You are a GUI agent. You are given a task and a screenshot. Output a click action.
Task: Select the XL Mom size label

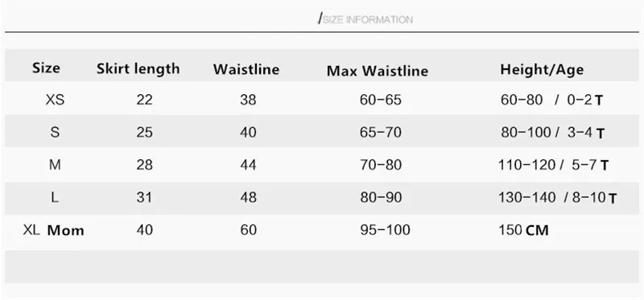click(53, 230)
